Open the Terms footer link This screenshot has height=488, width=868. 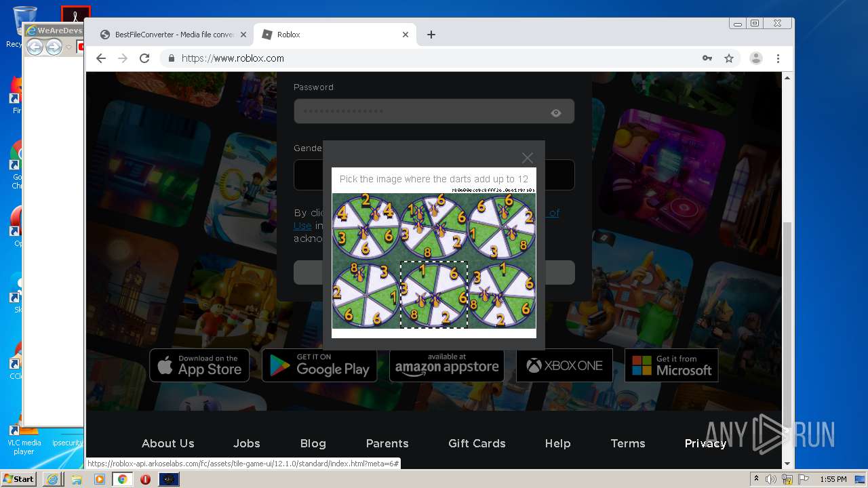pos(628,443)
